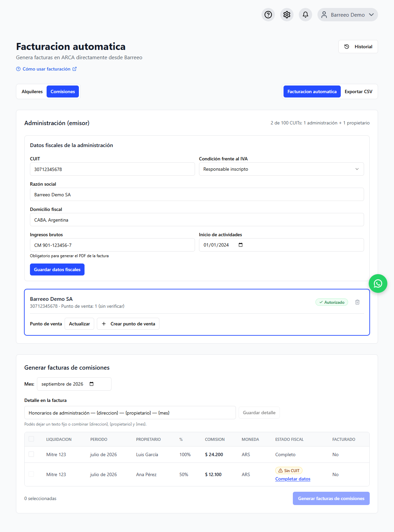The height and width of the screenshot is (532, 394).
Task: Switch to Alquileres tab
Action: tap(32, 91)
